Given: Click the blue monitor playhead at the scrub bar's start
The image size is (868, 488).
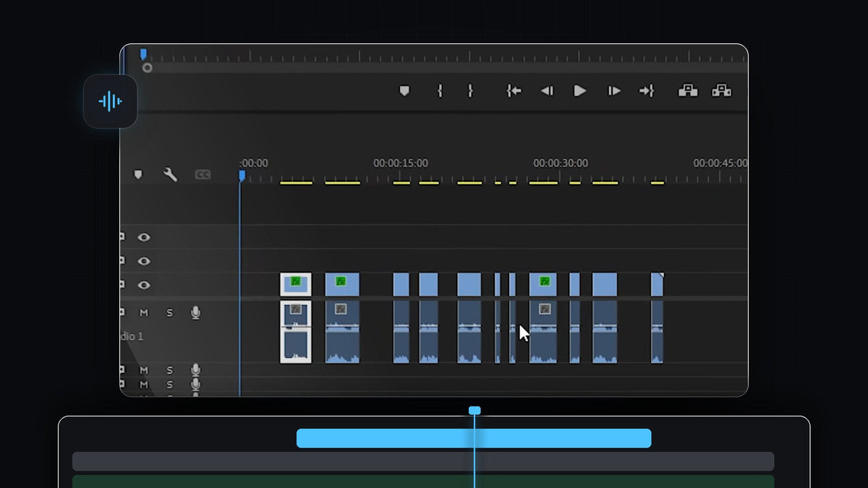Looking at the screenshot, I should click(143, 54).
